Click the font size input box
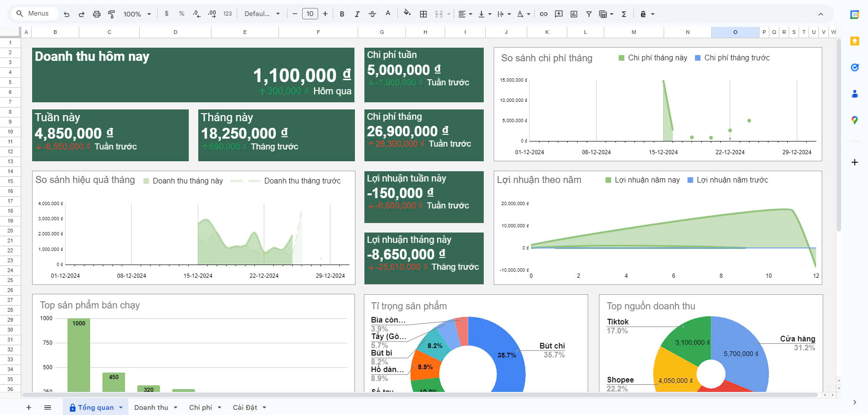 (x=310, y=14)
